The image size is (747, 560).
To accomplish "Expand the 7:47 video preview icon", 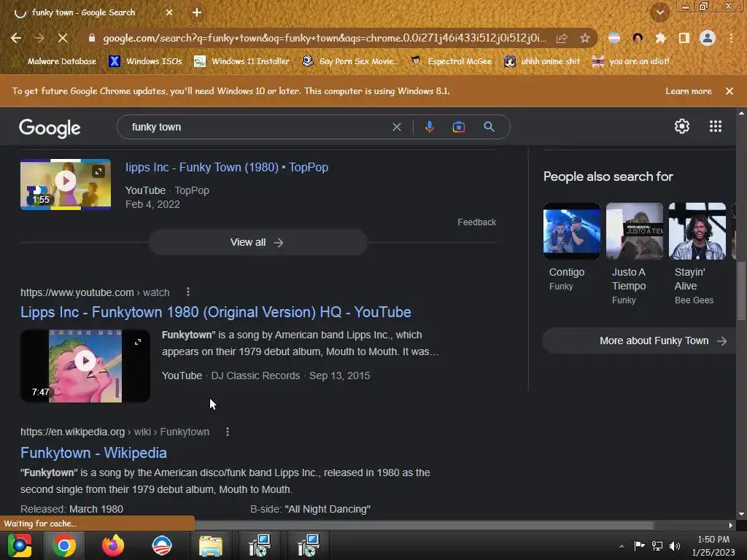I will click(x=138, y=342).
